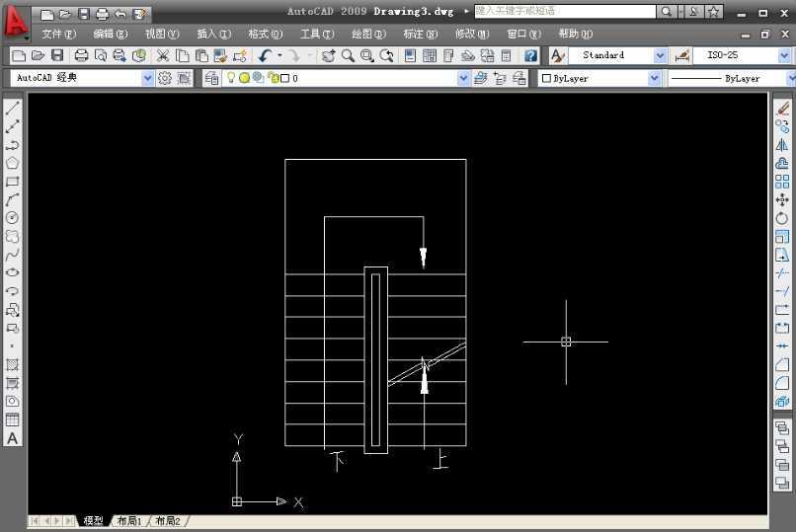Switch to the 模型 tab
This screenshot has height=532, width=796.
click(x=94, y=520)
